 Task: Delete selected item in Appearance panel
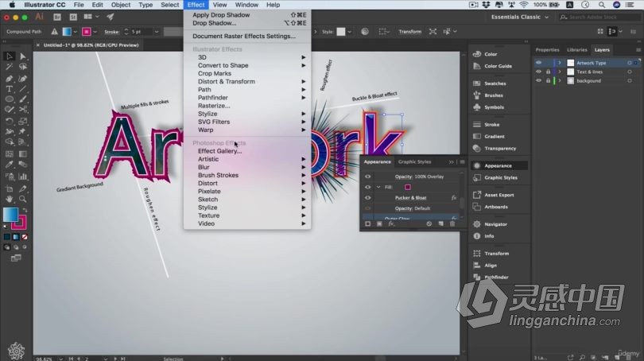[x=452, y=223]
